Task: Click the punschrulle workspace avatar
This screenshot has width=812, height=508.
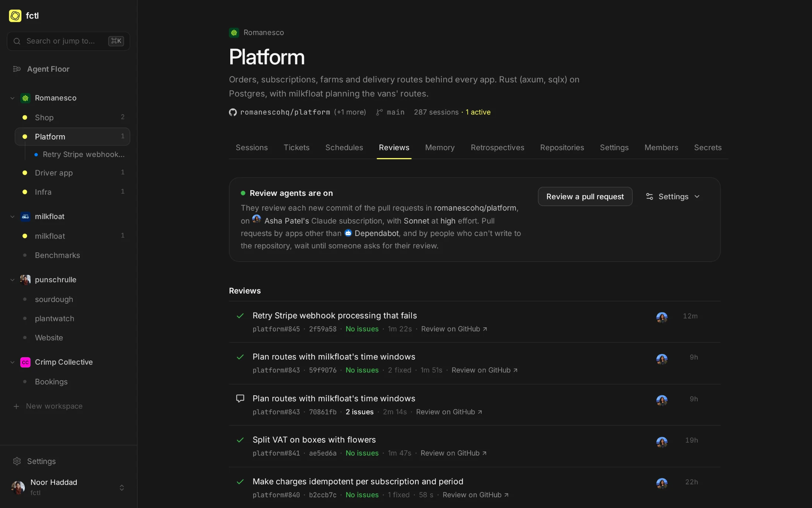Action: (x=25, y=280)
